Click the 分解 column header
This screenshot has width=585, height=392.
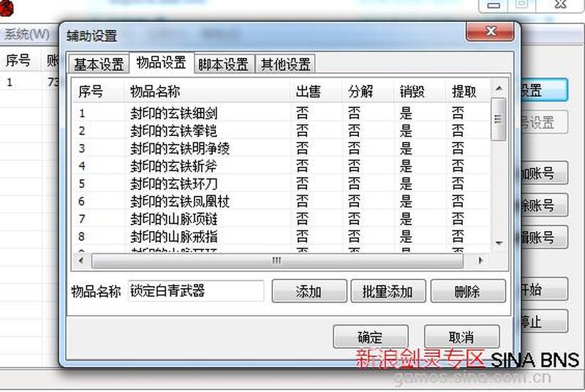point(368,91)
